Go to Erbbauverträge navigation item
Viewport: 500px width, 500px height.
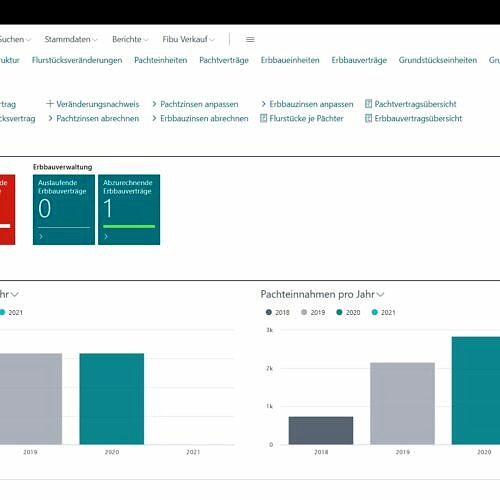click(359, 60)
